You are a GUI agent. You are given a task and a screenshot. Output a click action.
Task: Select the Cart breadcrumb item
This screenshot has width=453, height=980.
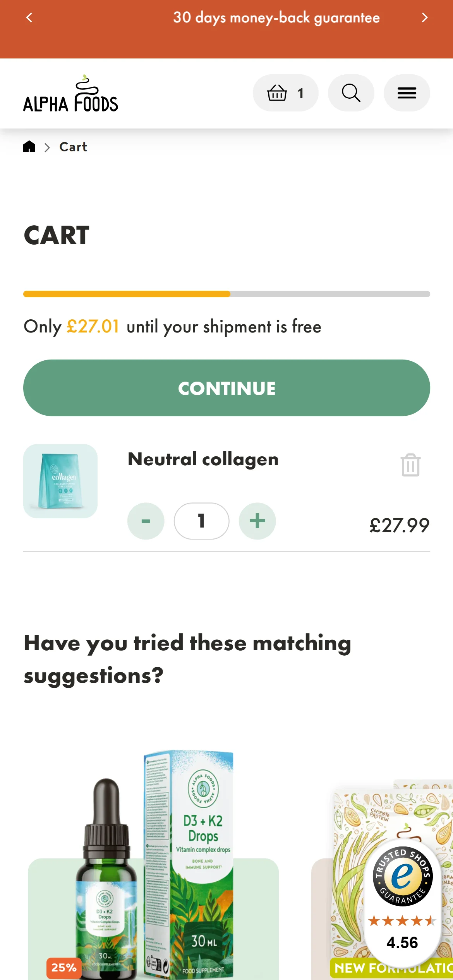click(x=73, y=147)
